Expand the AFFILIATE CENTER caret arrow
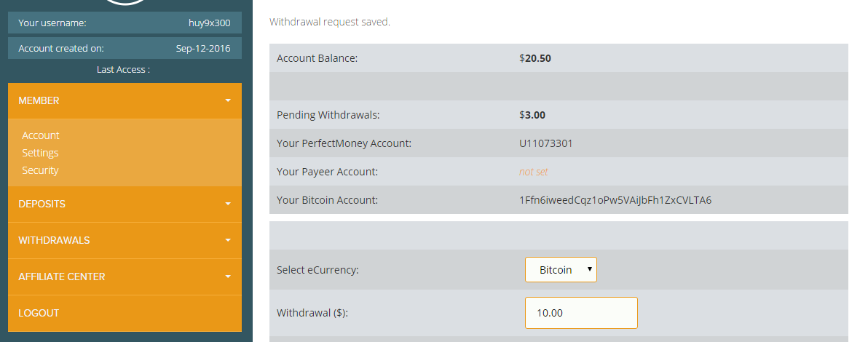This screenshot has height=342, width=868. (x=228, y=277)
